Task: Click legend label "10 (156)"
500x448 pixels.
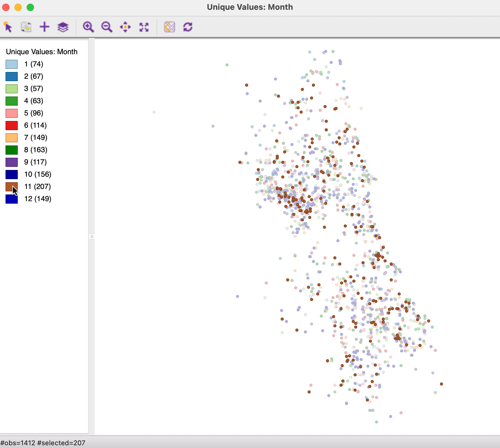Action: coord(38,174)
